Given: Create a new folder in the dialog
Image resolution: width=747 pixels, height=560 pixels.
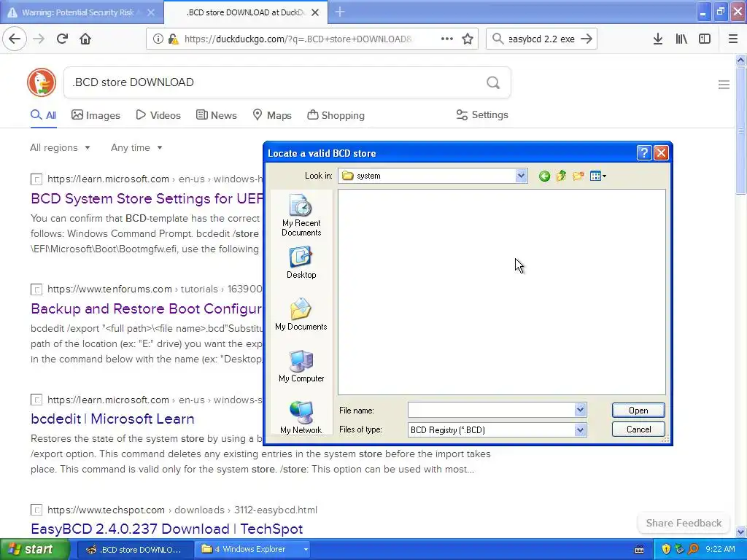Looking at the screenshot, I should pyautogui.click(x=578, y=176).
